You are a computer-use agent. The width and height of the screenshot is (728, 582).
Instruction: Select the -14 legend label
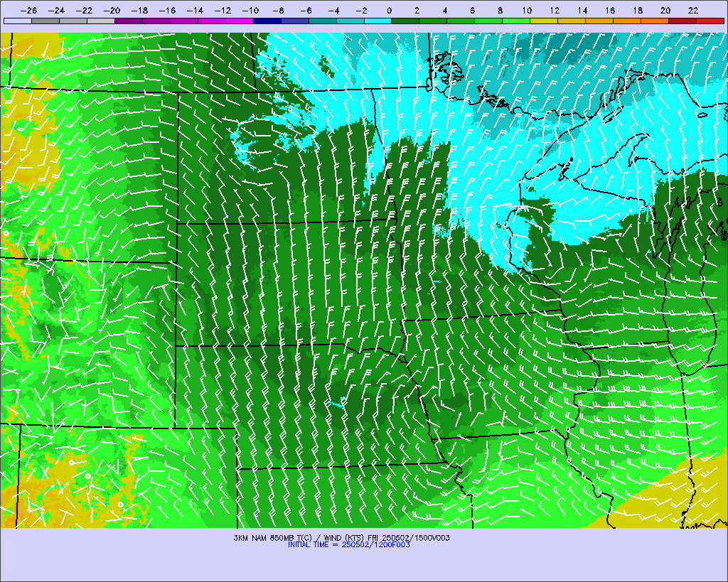pyautogui.click(x=195, y=10)
